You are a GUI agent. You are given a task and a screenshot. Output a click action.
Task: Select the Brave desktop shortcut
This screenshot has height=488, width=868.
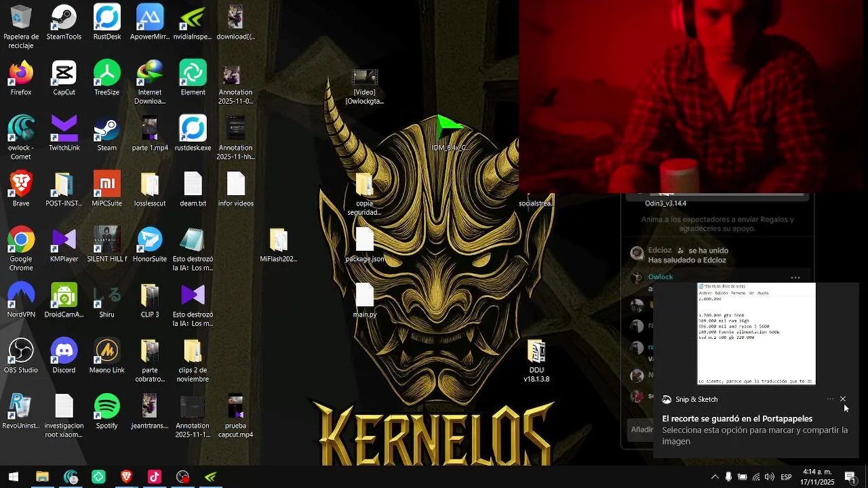(x=21, y=189)
